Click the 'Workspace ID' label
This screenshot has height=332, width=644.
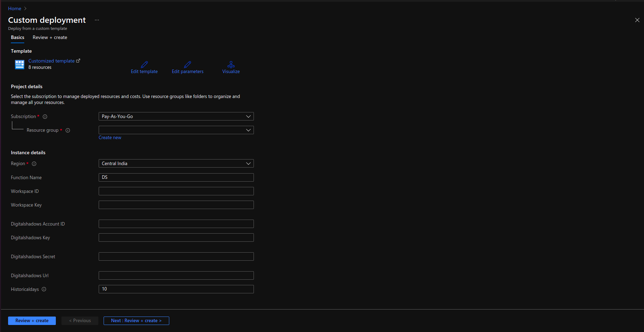pyautogui.click(x=25, y=191)
